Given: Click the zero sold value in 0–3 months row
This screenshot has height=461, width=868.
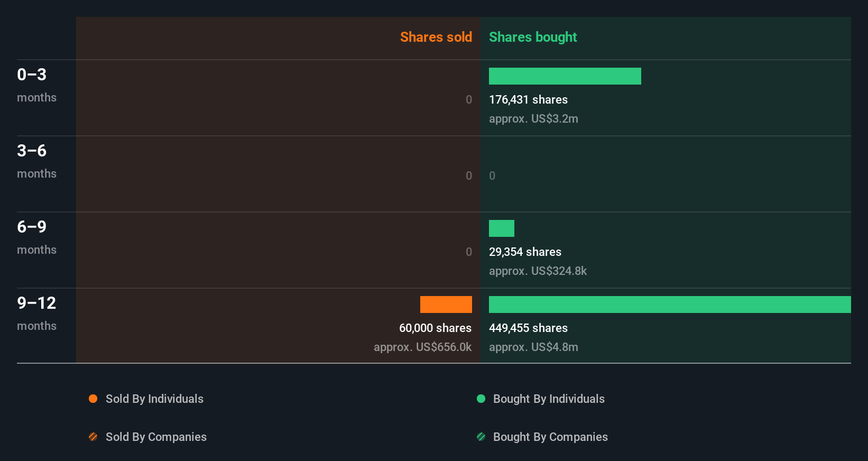Looking at the screenshot, I should [x=469, y=100].
